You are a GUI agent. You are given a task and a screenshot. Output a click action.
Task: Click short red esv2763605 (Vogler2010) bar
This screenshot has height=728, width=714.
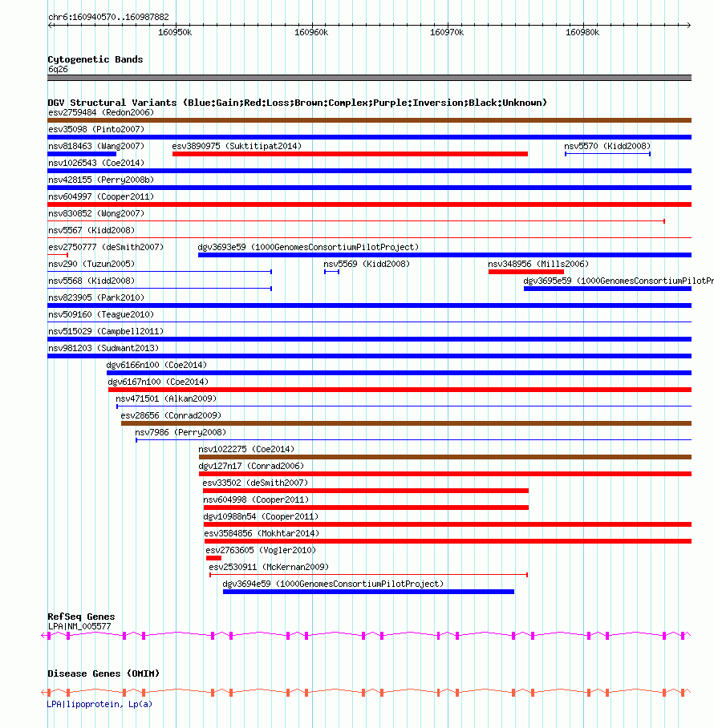tap(213, 558)
